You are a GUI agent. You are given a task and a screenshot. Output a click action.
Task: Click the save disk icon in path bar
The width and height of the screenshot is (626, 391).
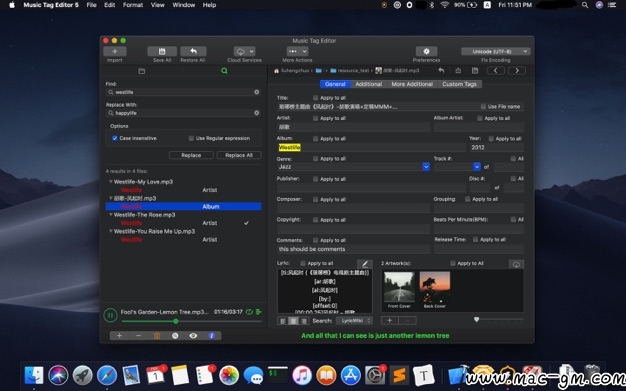[475, 71]
